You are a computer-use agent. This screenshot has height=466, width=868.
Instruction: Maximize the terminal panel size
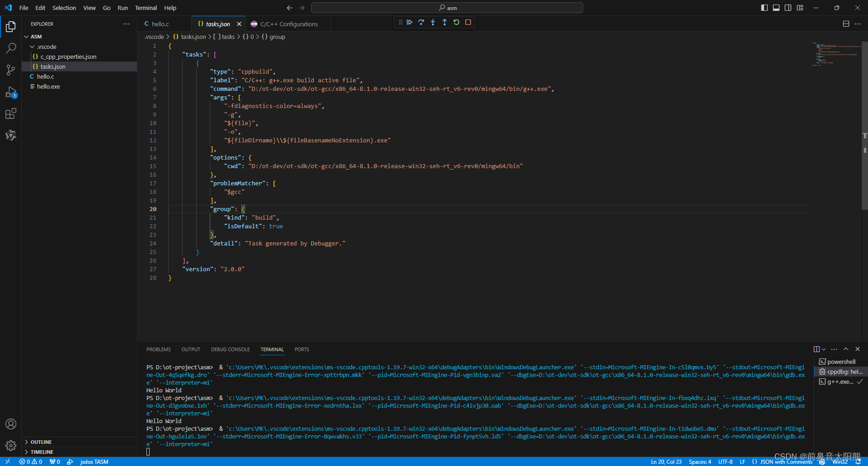846,349
